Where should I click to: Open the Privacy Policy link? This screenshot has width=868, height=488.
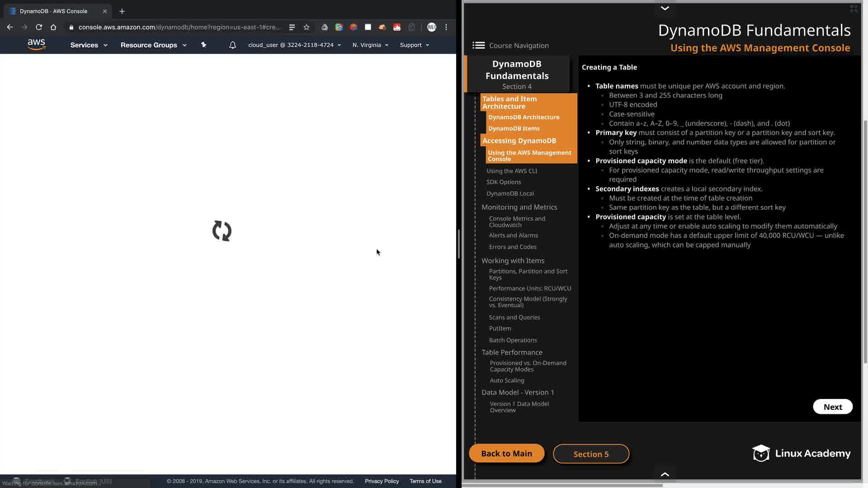click(382, 481)
